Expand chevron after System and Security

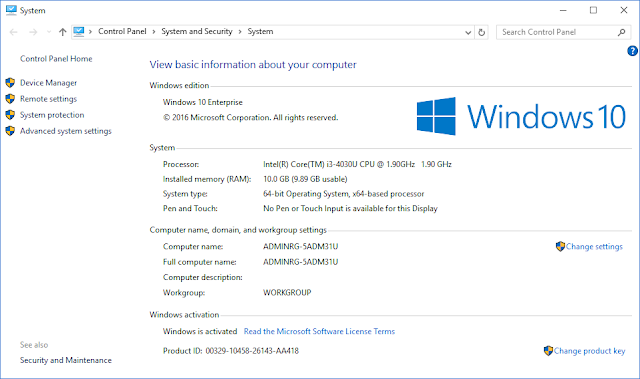240,31
